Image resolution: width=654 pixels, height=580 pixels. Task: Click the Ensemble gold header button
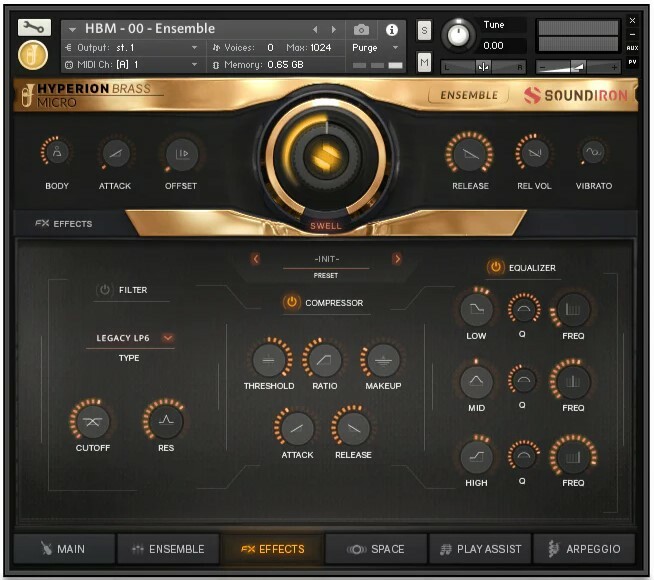[x=469, y=95]
